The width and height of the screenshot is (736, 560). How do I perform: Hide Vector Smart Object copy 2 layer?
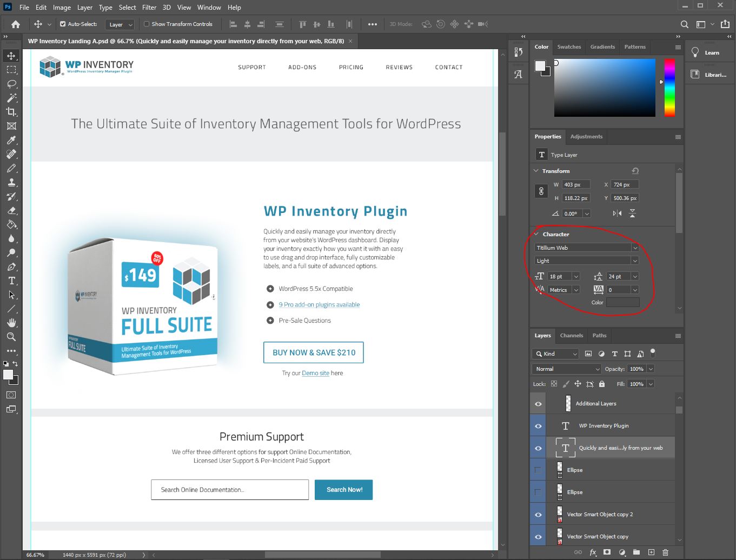tap(538, 515)
